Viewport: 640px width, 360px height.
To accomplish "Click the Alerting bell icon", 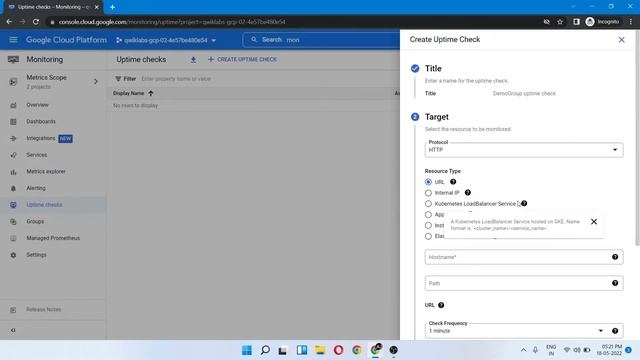I will [13, 188].
